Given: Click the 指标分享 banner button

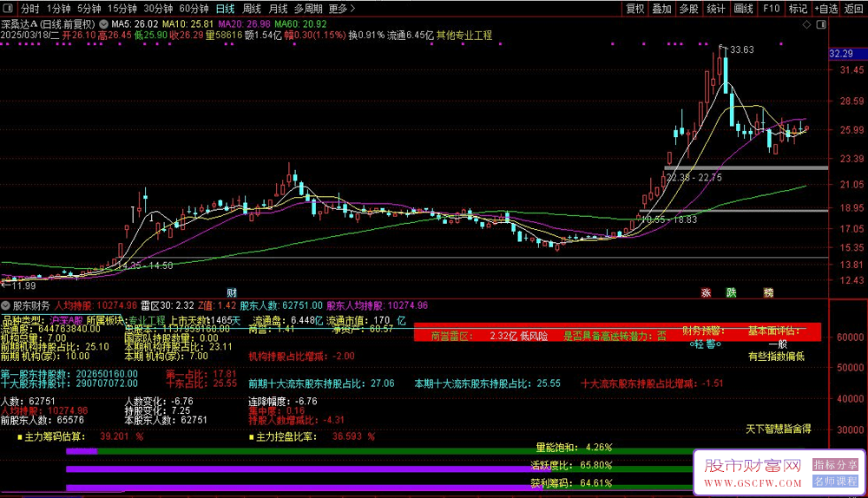Looking at the screenshot, I should coord(835,465).
